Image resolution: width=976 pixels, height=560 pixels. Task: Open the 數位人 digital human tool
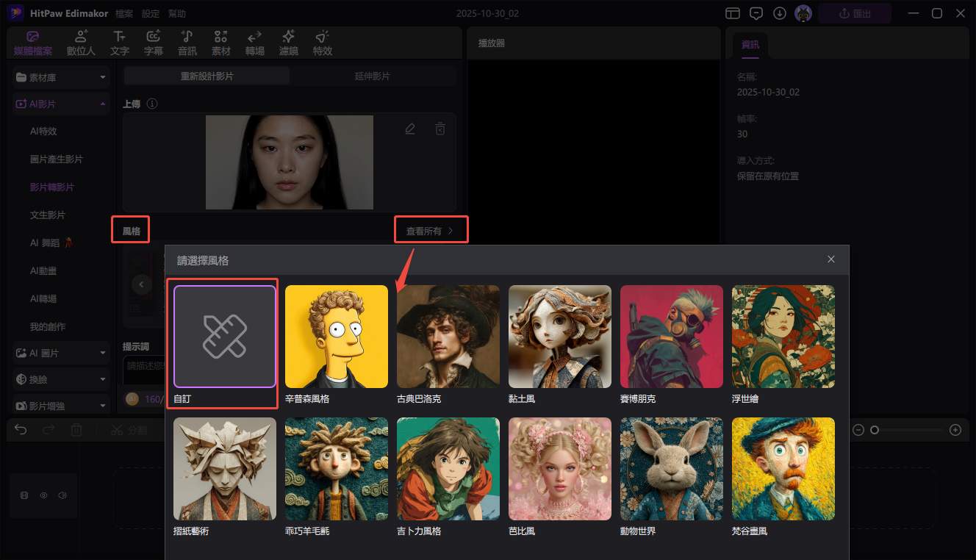pyautogui.click(x=81, y=43)
